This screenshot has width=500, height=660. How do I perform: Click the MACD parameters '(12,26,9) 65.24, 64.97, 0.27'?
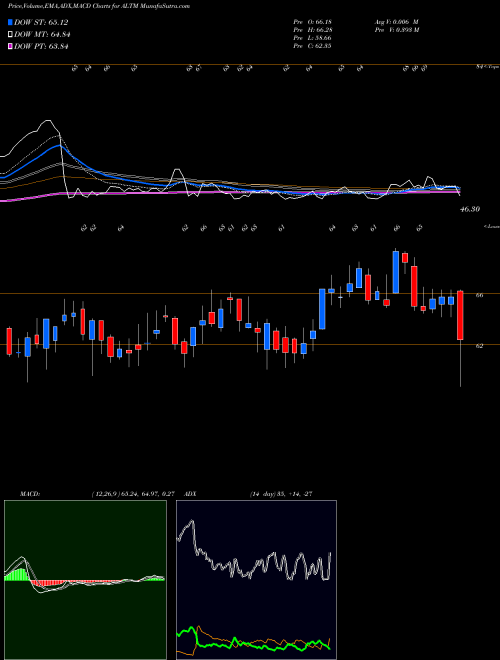[133, 494]
